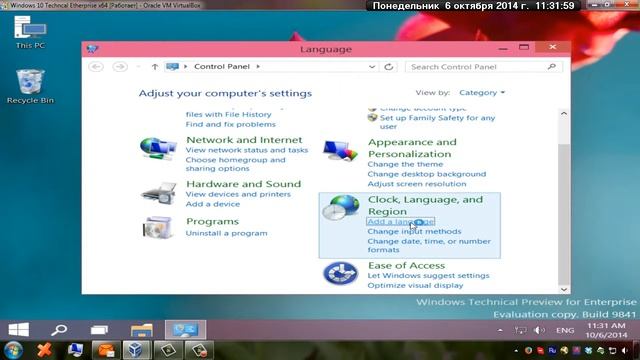Open the Programs category heading
This screenshot has width=640, height=360.
click(212, 221)
